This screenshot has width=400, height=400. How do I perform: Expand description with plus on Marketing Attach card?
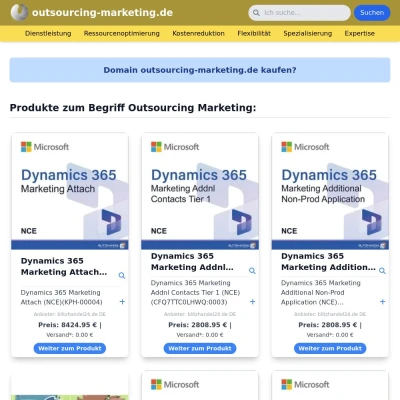(122, 302)
